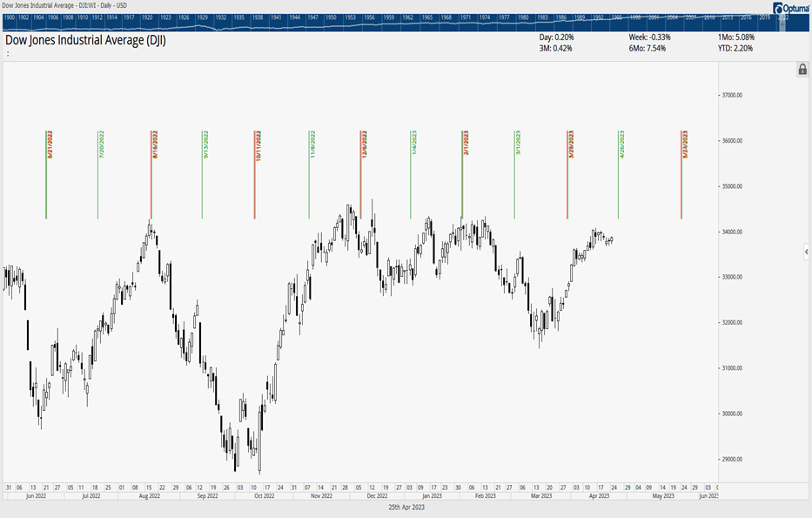Click the 3M: 0.42% statistic

555,48
